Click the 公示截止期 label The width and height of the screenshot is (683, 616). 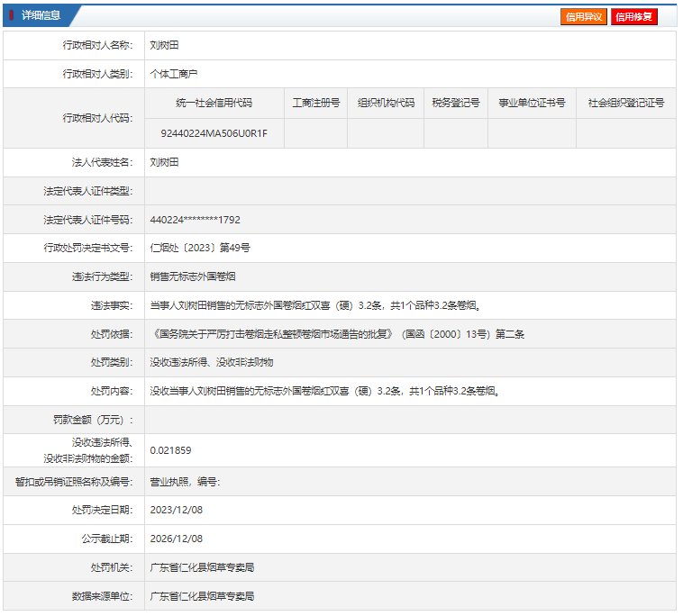click(107, 539)
